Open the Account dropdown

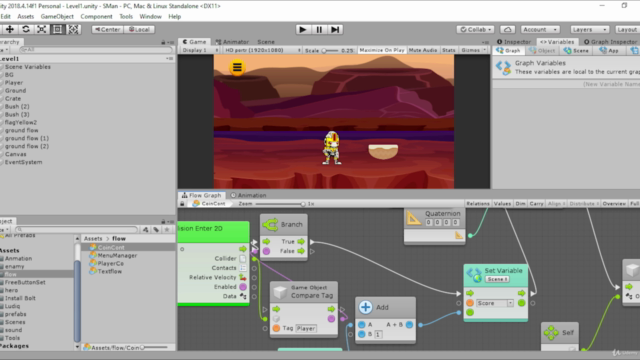click(539, 29)
